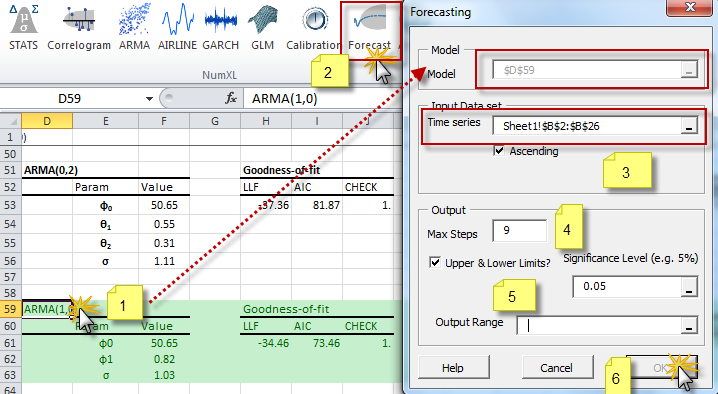718x394 pixels.
Task: Click the GLM ribbon icon
Action: pyautogui.click(x=262, y=26)
